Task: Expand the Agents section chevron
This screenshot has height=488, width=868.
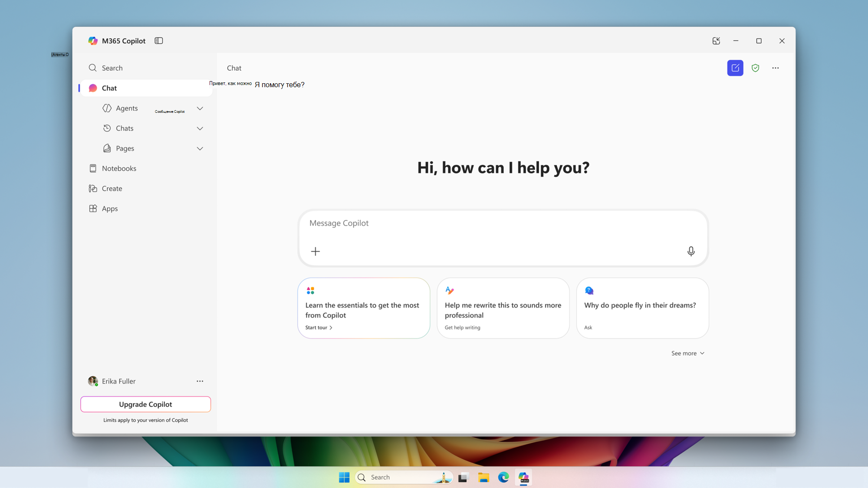Action: point(200,108)
